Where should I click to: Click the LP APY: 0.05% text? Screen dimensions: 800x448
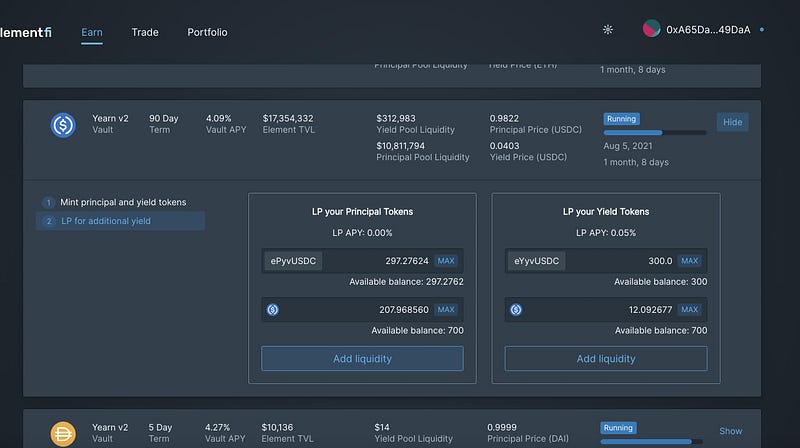[606, 233]
